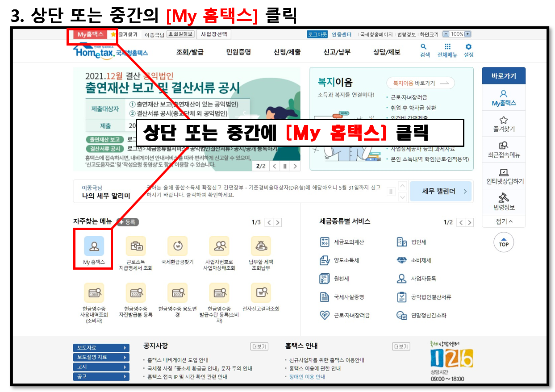
Task: Open 사업자등록 service
Action: click(416, 279)
